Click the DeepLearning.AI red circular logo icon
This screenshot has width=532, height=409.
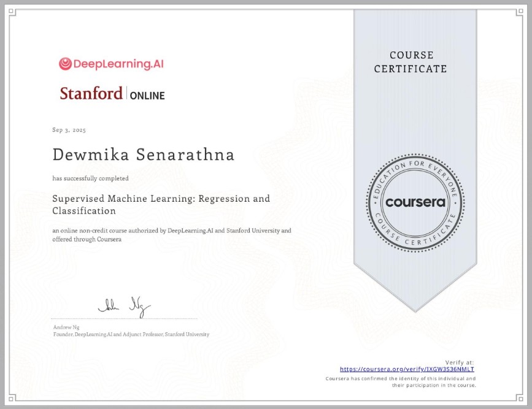(x=66, y=64)
